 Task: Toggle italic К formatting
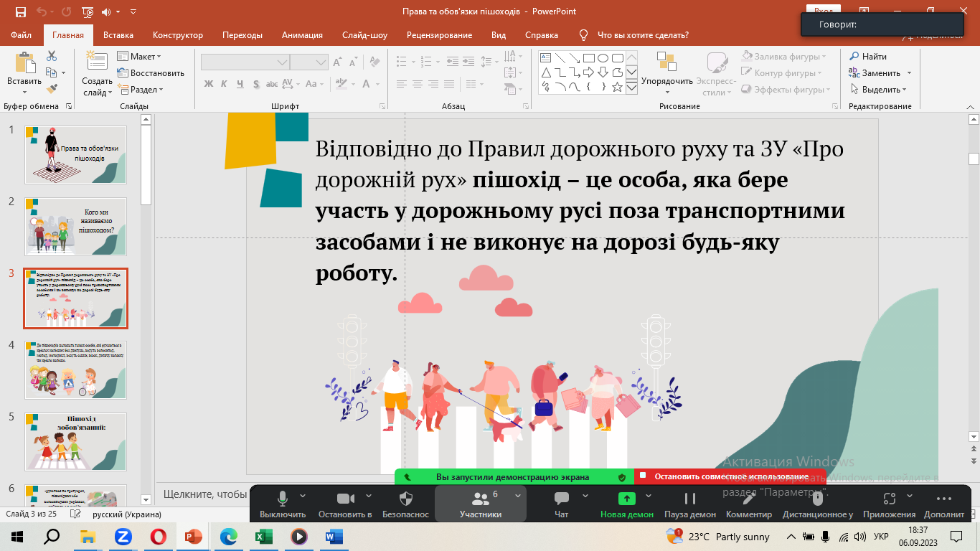pos(225,84)
